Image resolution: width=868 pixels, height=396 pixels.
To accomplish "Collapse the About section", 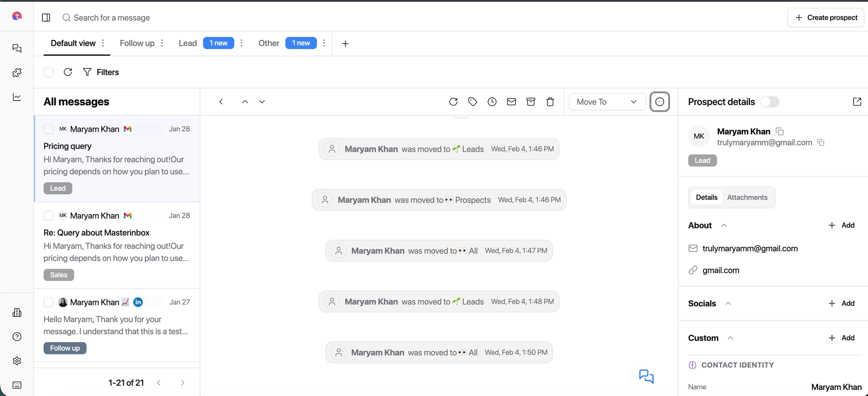I will [x=724, y=225].
